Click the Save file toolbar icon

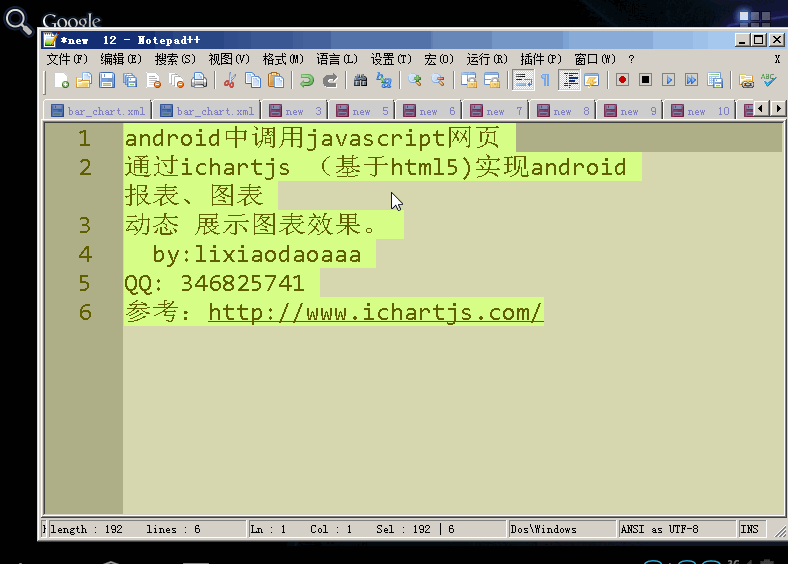(107, 80)
